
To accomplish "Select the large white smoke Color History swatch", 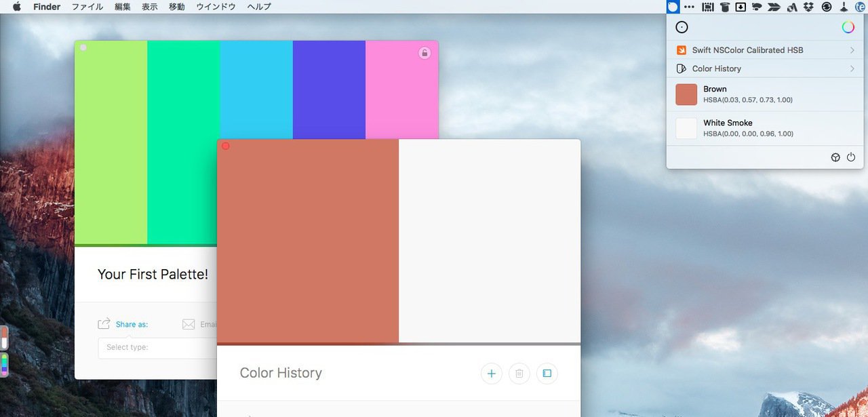I will click(x=490, y=241).
